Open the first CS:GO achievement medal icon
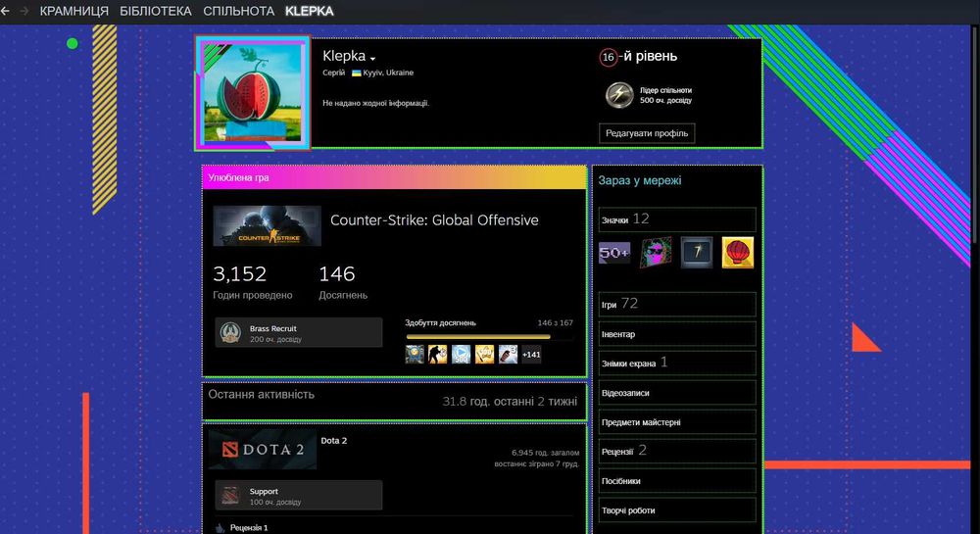The height and width of the screenshot is (534, 980). 415,354
